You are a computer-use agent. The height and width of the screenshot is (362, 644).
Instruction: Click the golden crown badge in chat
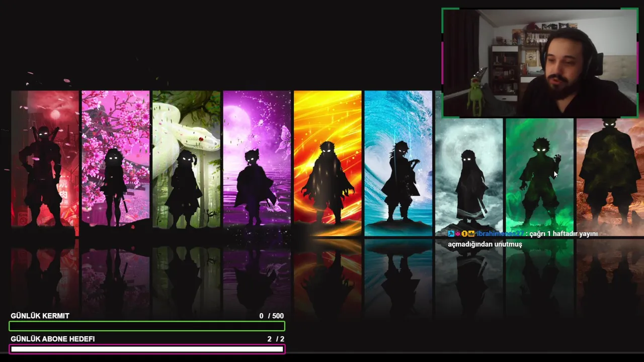471,234
